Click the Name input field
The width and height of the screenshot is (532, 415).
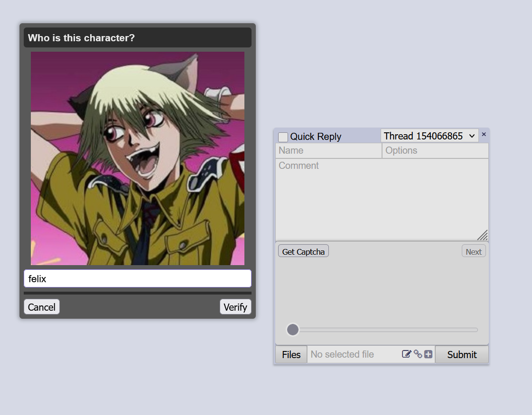(329, 150)
